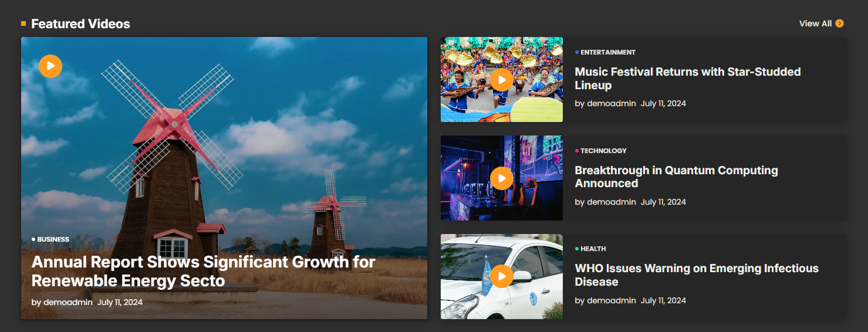
Task: Select the BUSINESS category tag
Action: (x=53, y=239)
